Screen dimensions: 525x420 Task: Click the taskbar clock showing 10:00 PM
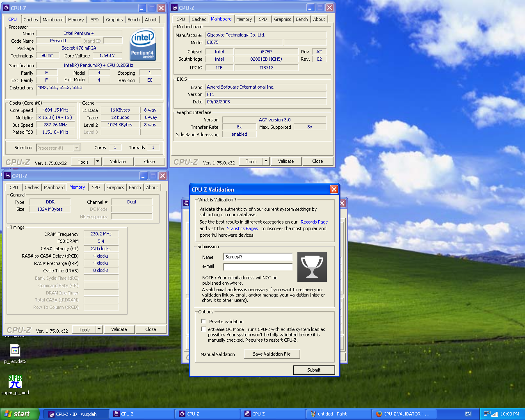pos(510,414)
